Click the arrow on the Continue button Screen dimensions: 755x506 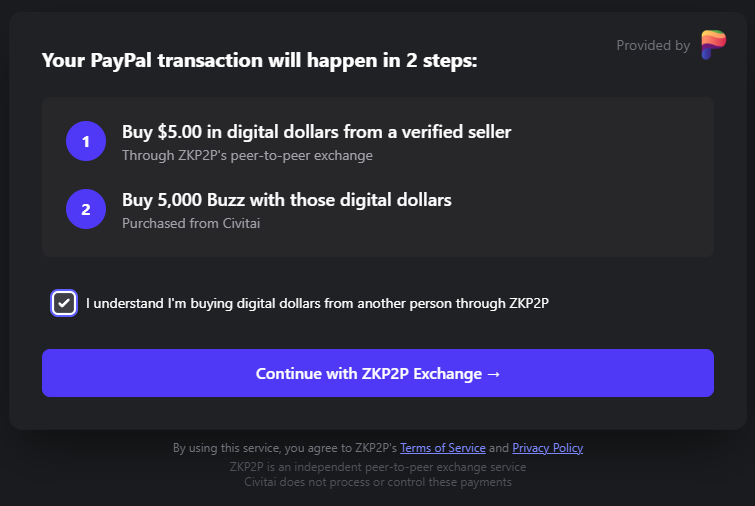(x=494, y=374)
